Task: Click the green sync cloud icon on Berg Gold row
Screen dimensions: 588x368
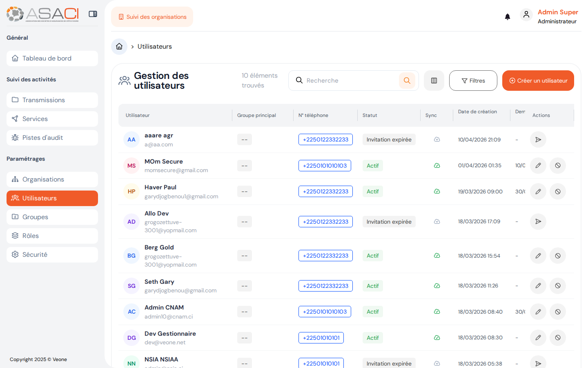Action: point(437,256)
